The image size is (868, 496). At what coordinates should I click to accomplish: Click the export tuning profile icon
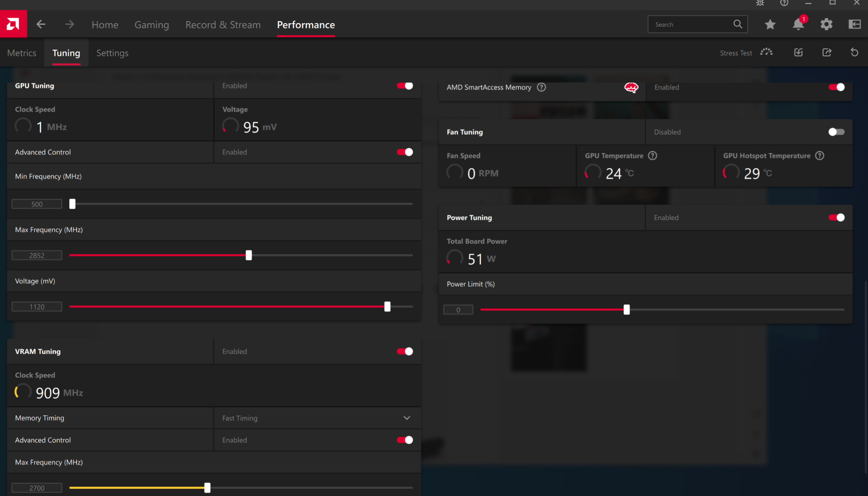click(x=827, y=52)
